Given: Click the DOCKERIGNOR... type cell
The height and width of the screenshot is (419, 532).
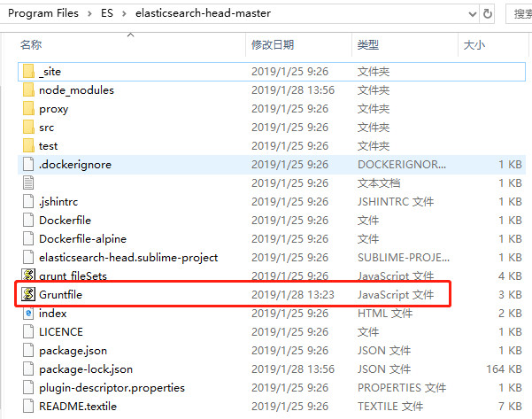Looking at the screenshot, I should click(402, 165).
